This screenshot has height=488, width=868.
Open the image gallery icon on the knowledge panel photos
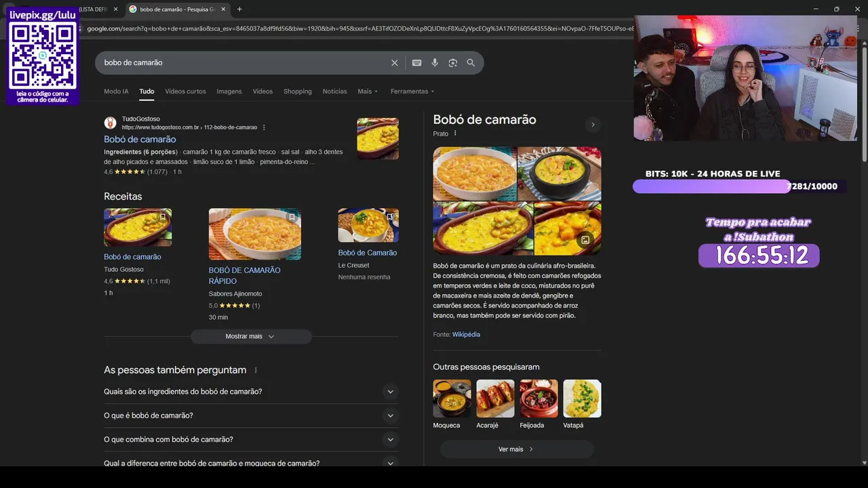(585, 240)
